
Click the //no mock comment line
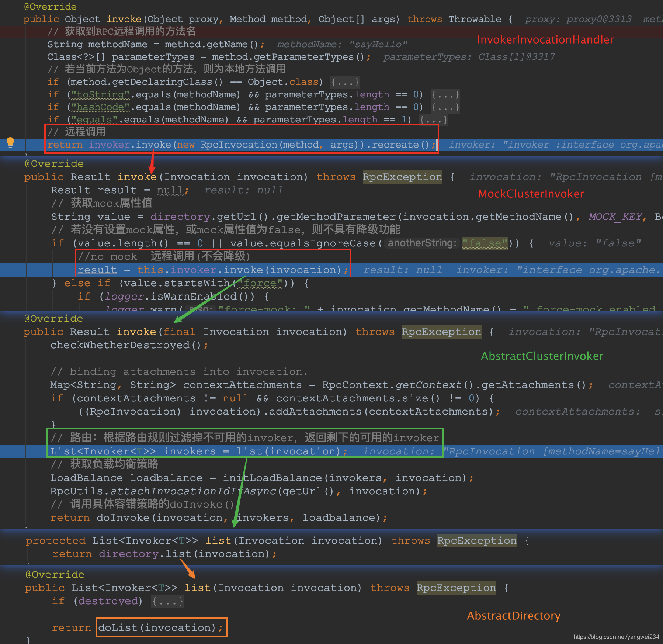click(x=164, y=256)
